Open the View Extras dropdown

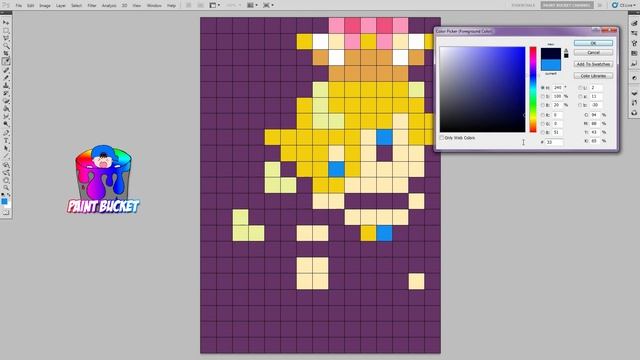click(x=214, y=5)
